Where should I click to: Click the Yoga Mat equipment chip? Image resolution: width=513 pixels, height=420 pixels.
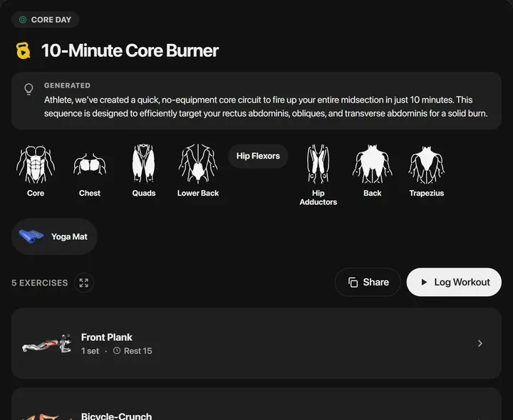[54, 236]
